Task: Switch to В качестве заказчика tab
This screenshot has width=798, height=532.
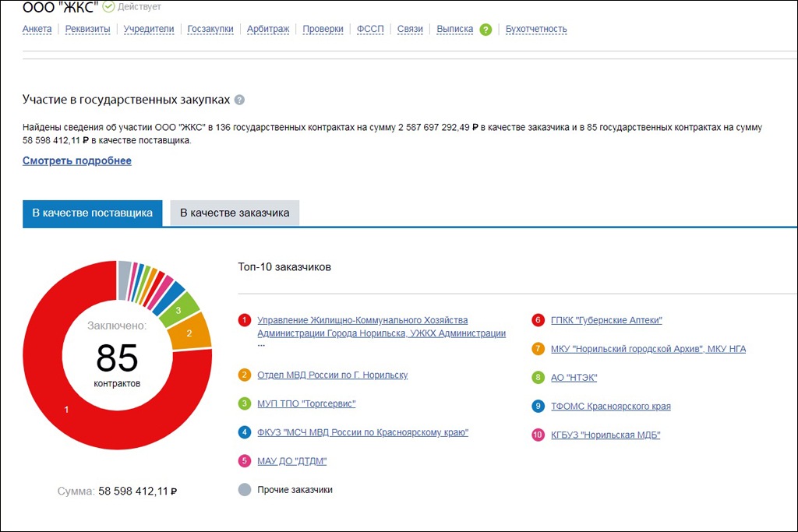Action: [x=235, y=213]
